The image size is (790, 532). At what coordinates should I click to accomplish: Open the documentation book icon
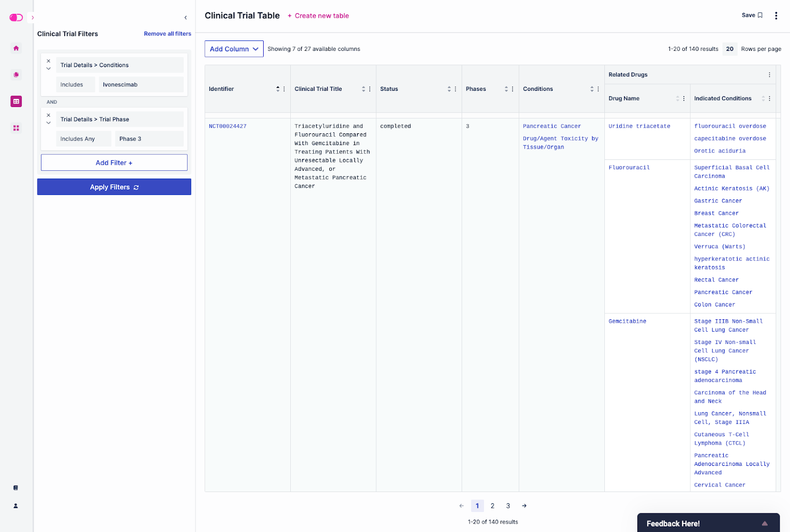tap(16, 488)
